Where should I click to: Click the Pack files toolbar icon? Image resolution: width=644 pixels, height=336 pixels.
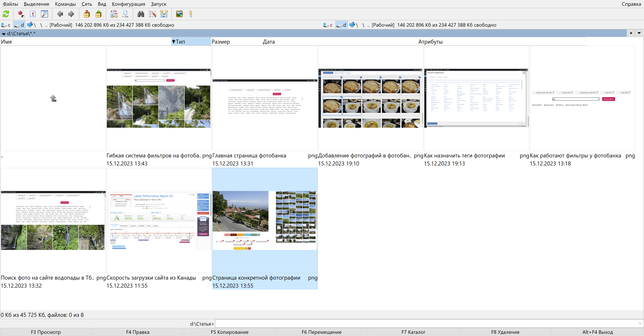(x=87, y=14)
